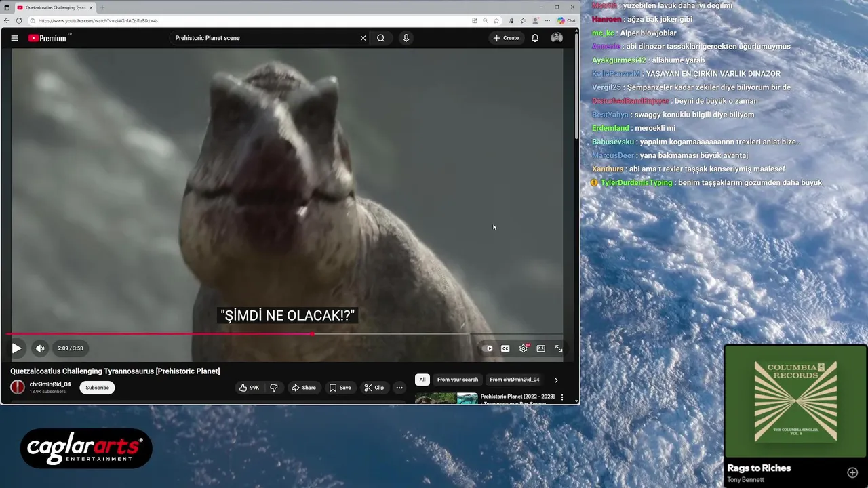Image resolution: width=868 pixels, height=488 pixels.
Task: Click chat username Erdemland
Action: (610, 128)
